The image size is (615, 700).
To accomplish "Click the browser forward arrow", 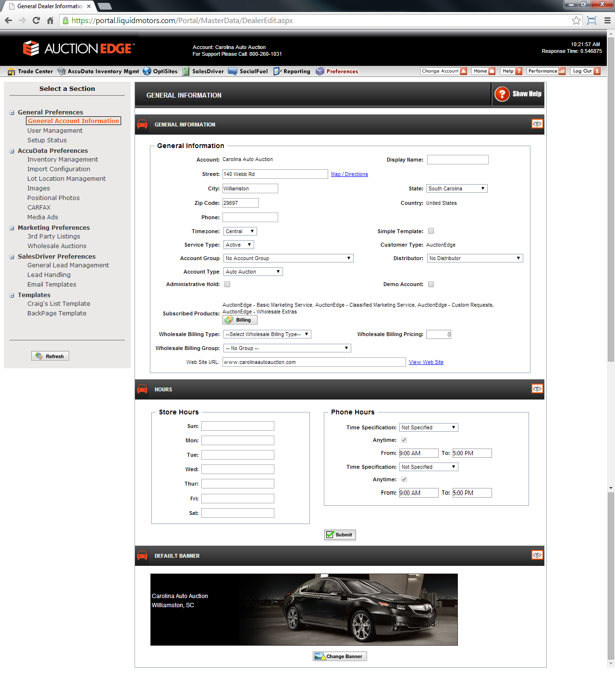I will pyautogui.click(x=22, y=20).
